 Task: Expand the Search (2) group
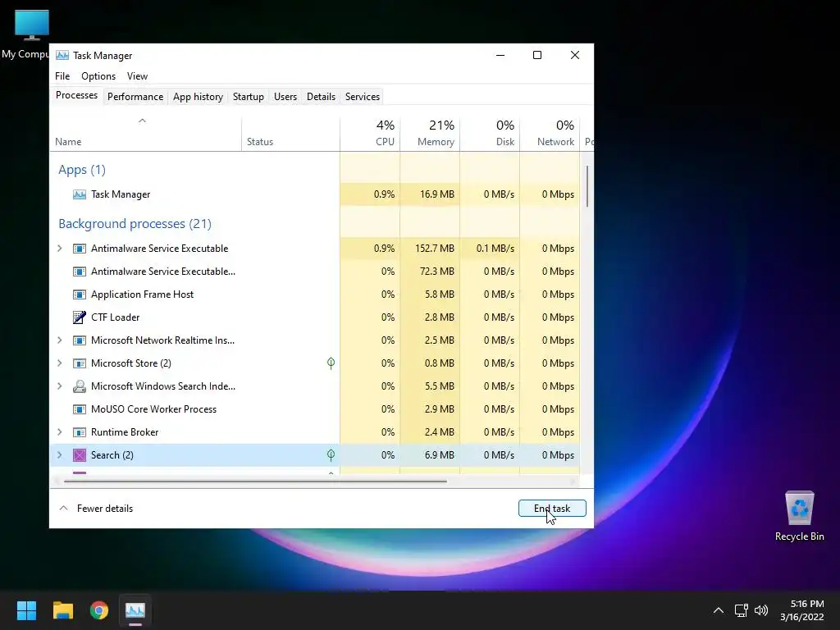coord(59,455)
